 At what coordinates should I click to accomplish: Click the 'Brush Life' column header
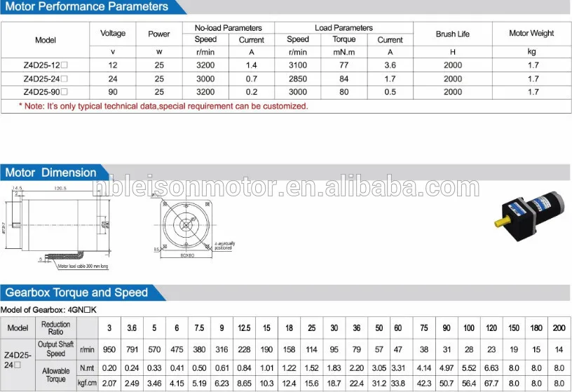[x=452, y=34]
